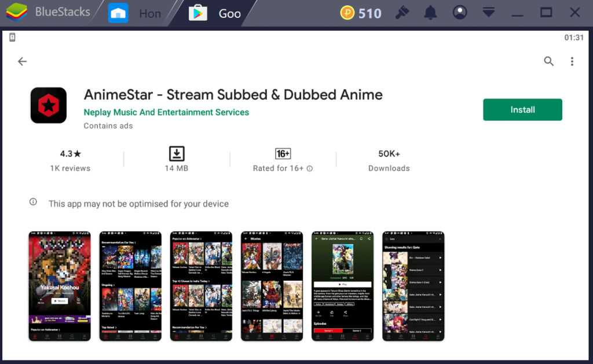Click the BlueStacks coin points icon
This screenshot has height=364, width=593.
coord(347,13)
